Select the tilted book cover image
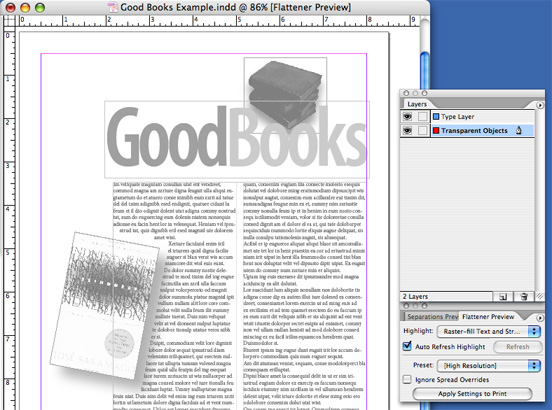 [105, 305]
